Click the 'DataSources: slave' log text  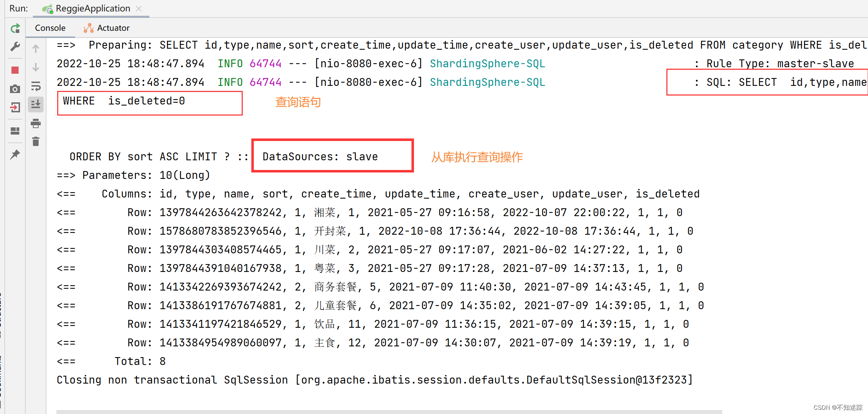pyautogui.click(x=320, y=157)
